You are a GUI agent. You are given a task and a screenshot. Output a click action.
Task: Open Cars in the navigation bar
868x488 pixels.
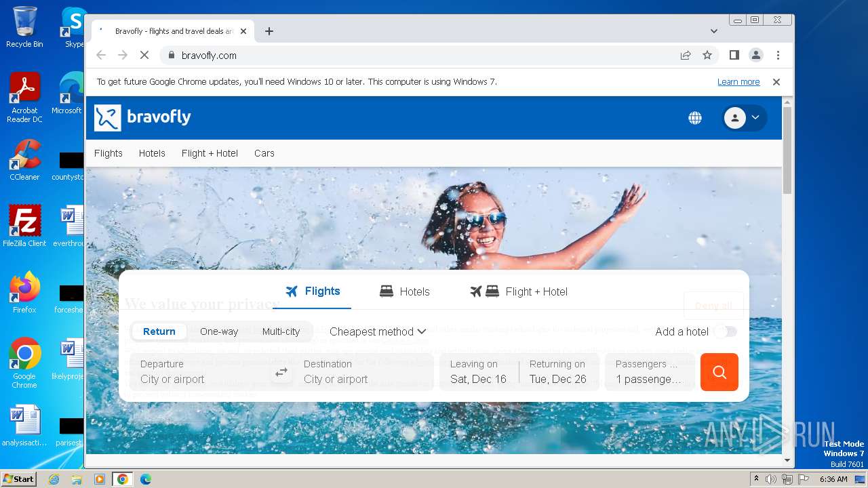(x=264, y=153)
